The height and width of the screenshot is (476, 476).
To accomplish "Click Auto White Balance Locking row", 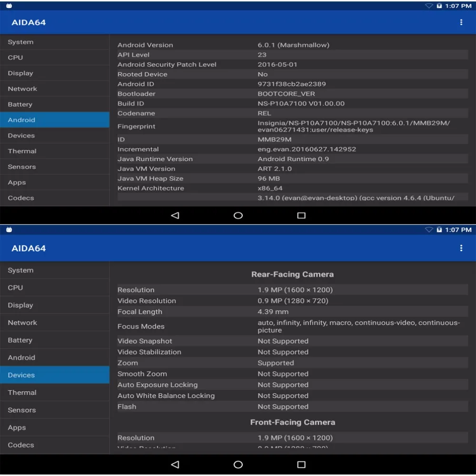I will point(293,396).
